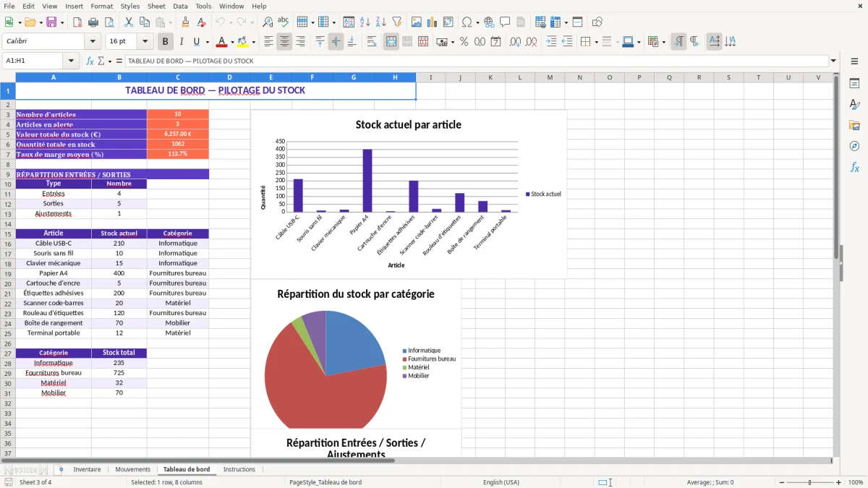Image resolution: width=868 pixels, height=488 pixels.
Task: Click the English (USA) language status
Action: (501, 482)
